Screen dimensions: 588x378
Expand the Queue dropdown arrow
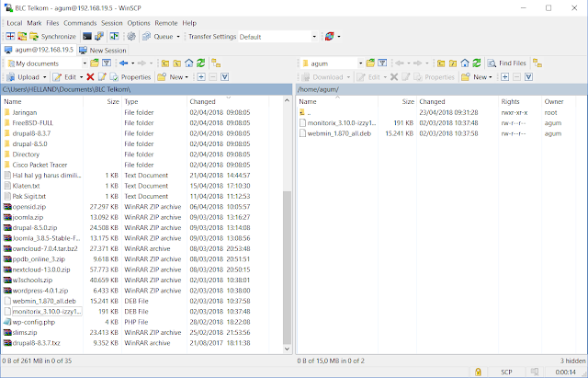(178, 37)
